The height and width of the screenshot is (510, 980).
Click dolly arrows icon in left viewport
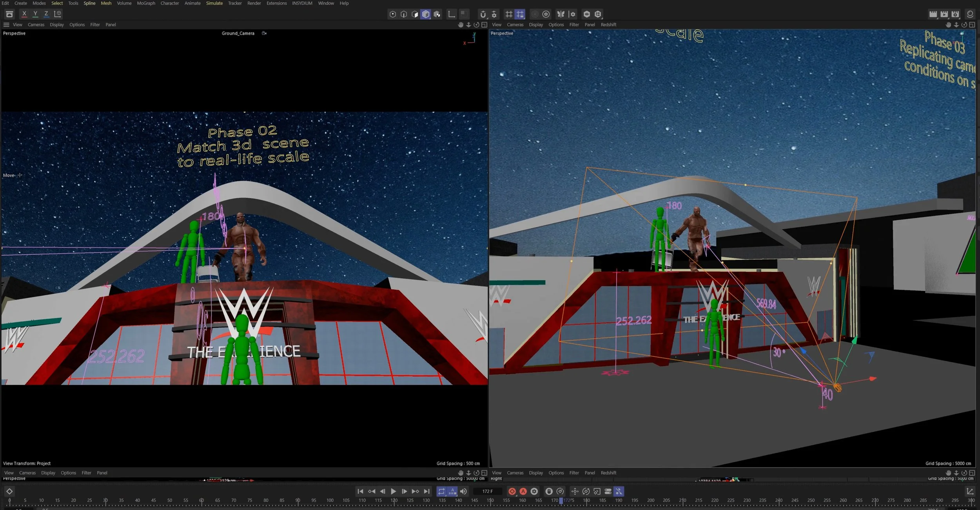click(468, 25)
